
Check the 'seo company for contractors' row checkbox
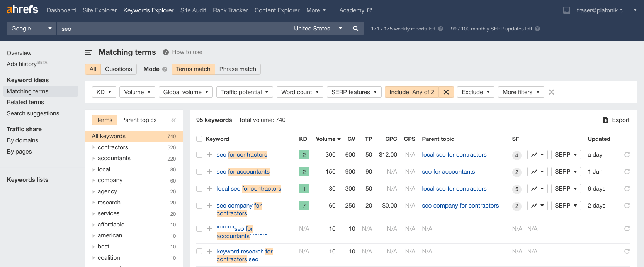pos(199,206)
